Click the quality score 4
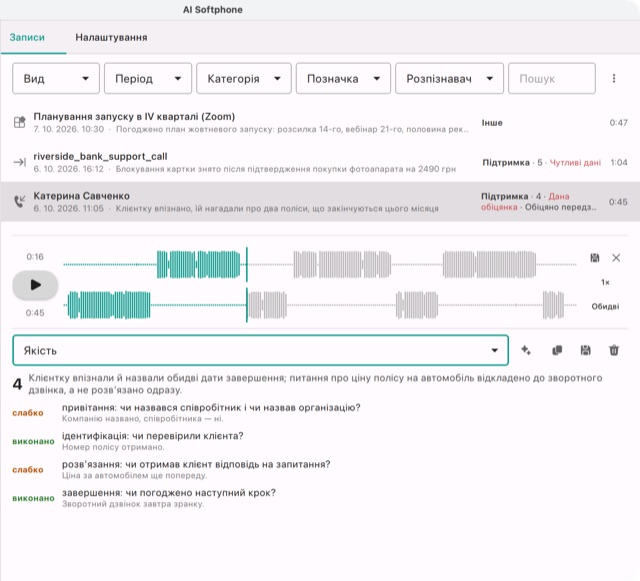The image size is (640, 581). pos(17,384)
